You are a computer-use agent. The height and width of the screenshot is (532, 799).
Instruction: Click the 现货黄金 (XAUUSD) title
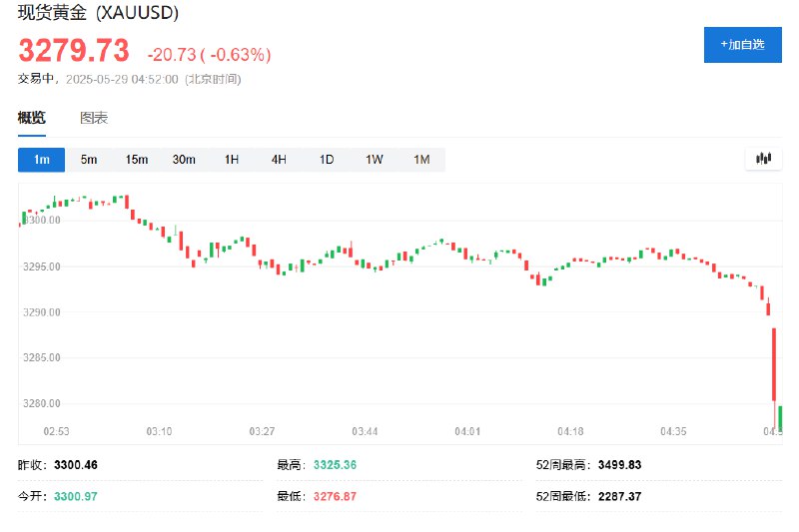pos(98,12)
